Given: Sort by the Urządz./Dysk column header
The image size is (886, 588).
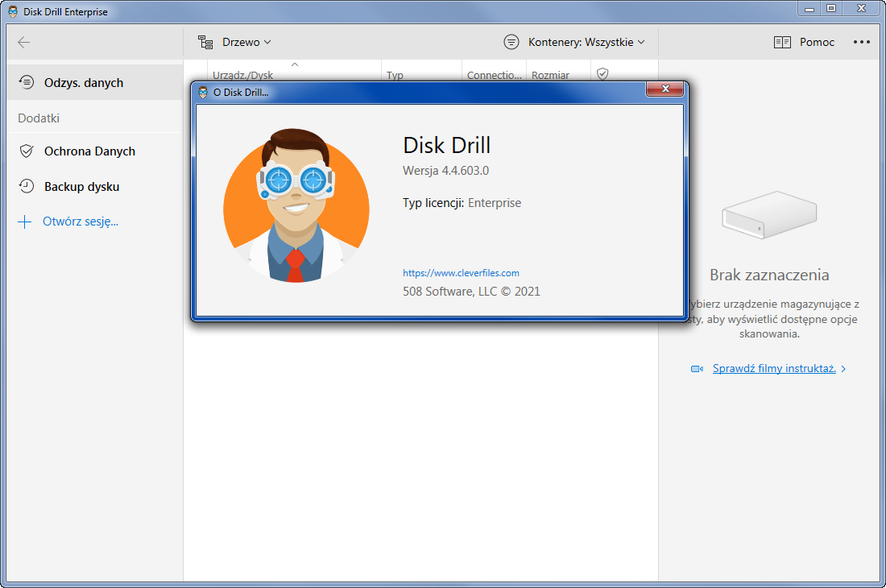Looking at the screenshot, I should [242, 75].
